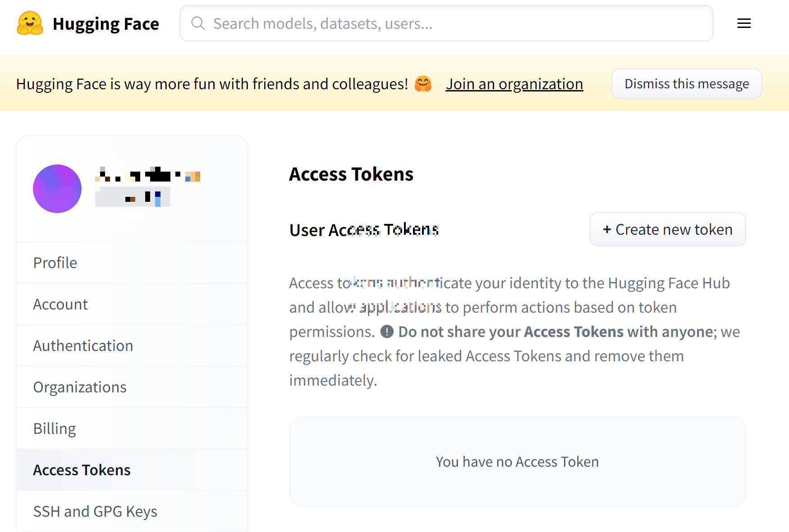Click the hugging emoji in the banner
This screenshot has height=532, width=789.
pos(423,84)
